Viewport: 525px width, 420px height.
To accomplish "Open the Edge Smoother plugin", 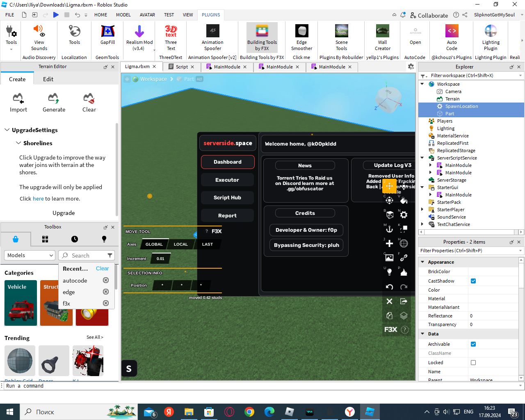I will point(301,37).
